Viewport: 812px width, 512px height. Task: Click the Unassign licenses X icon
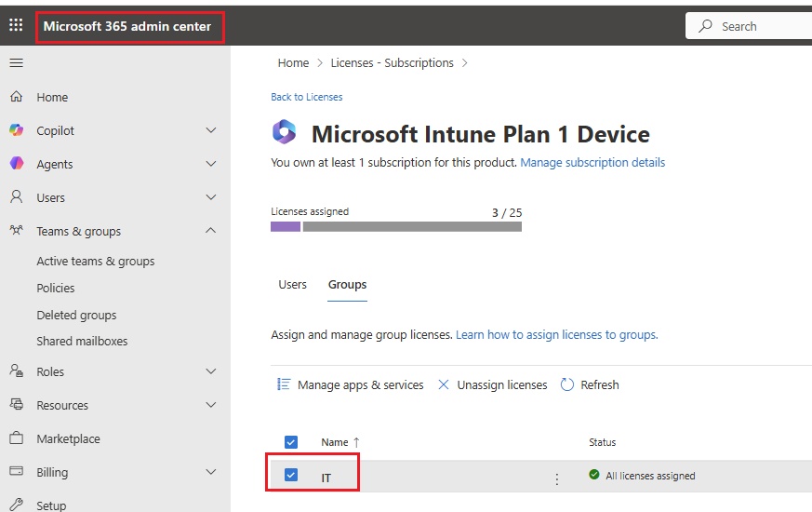[444, 384]
